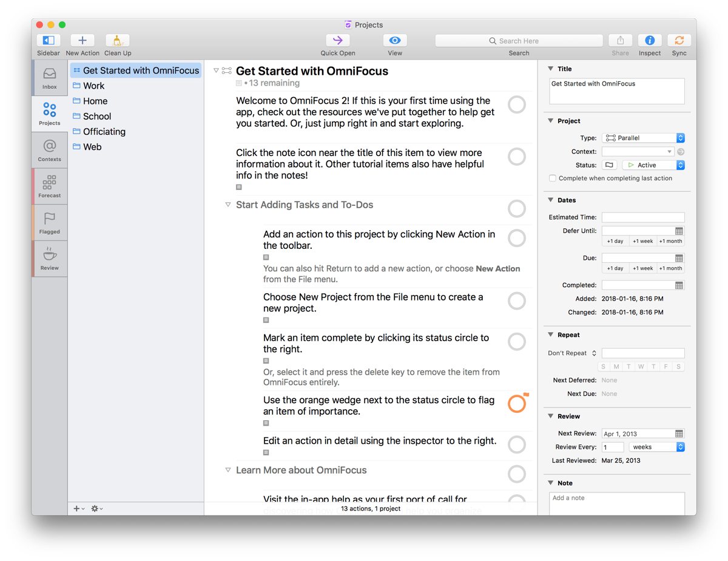This screenshot has width=728, height=561.
Task: Click the flag button beside Status
Action: (610, 165)
